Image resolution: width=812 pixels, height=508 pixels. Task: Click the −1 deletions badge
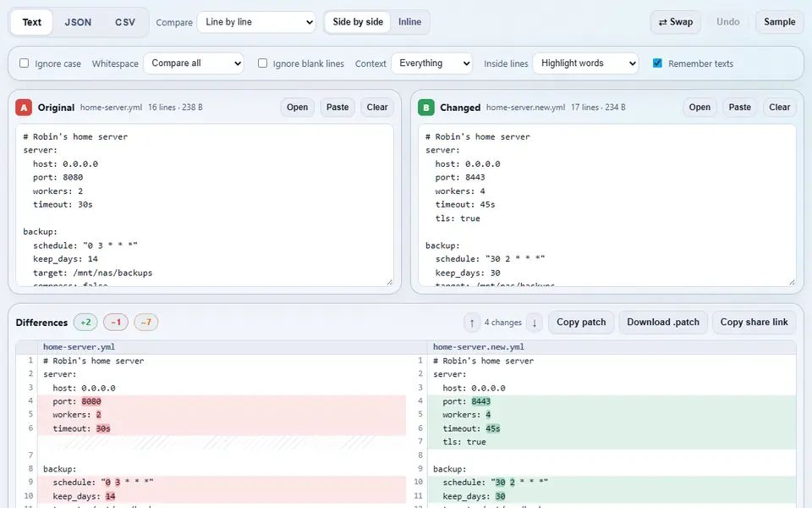click(x=116, y=322)
